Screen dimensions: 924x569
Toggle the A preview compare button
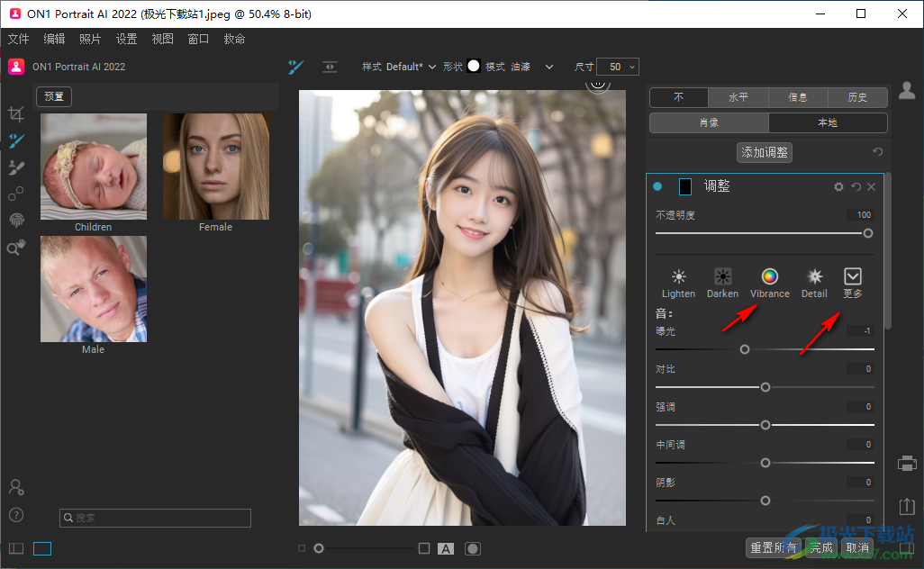[446, 548]
